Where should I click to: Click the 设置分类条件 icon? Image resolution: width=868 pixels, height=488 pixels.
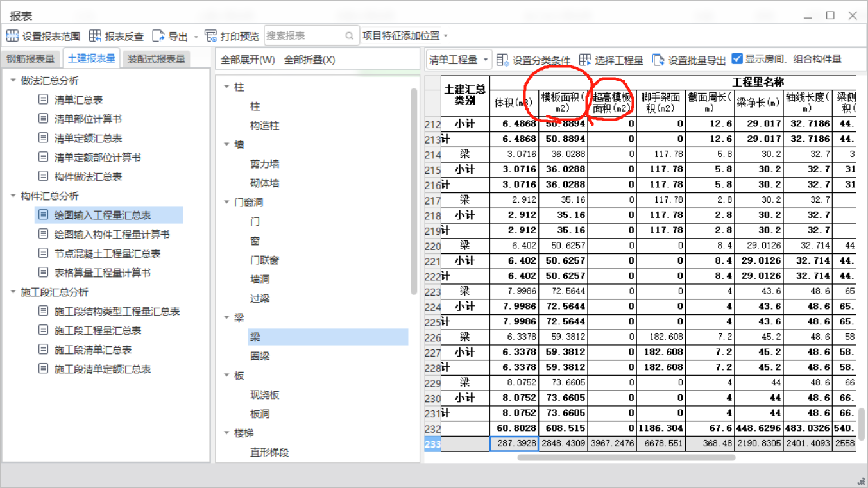click(x=502, y=60)
